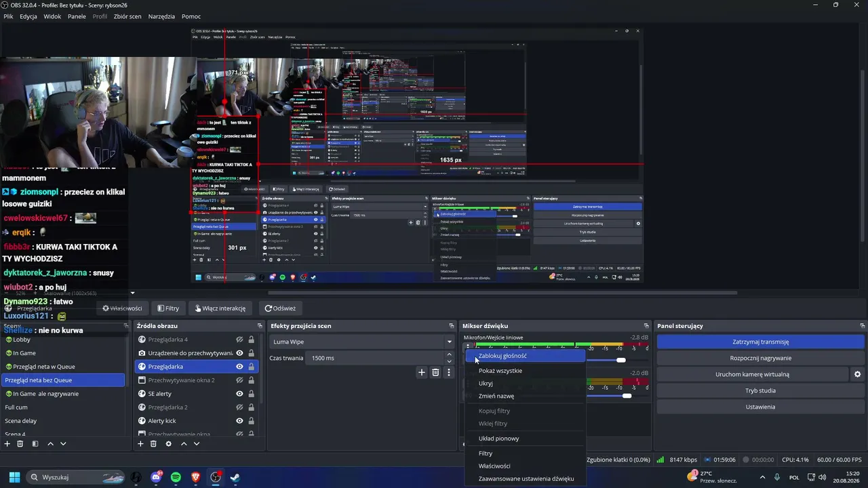The width and height of the screenshot is (868, 488).
Task: Show the Przeglądarka 2 source
Action: 239,407
